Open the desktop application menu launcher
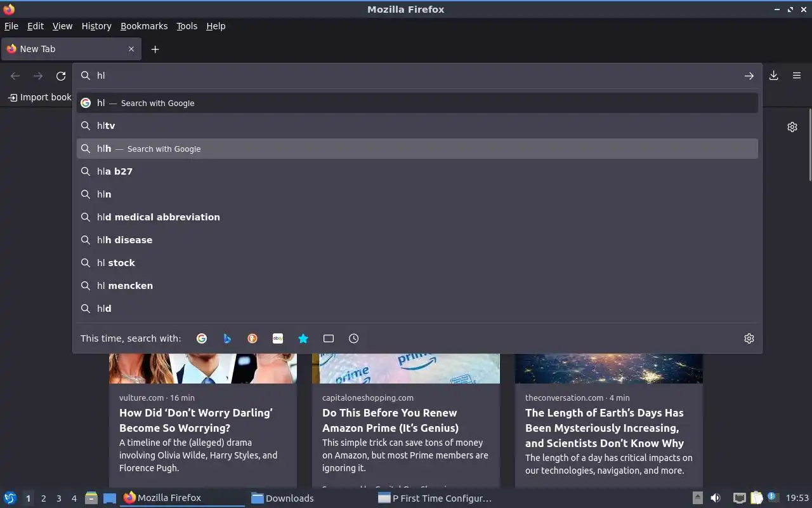 pyautogui.click(x=10, y=498)
